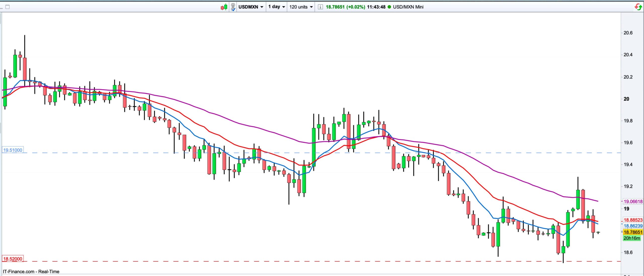644x276 pixels.
Task: Click the red 18.88523 moving average label
Action: pos(633,220)
